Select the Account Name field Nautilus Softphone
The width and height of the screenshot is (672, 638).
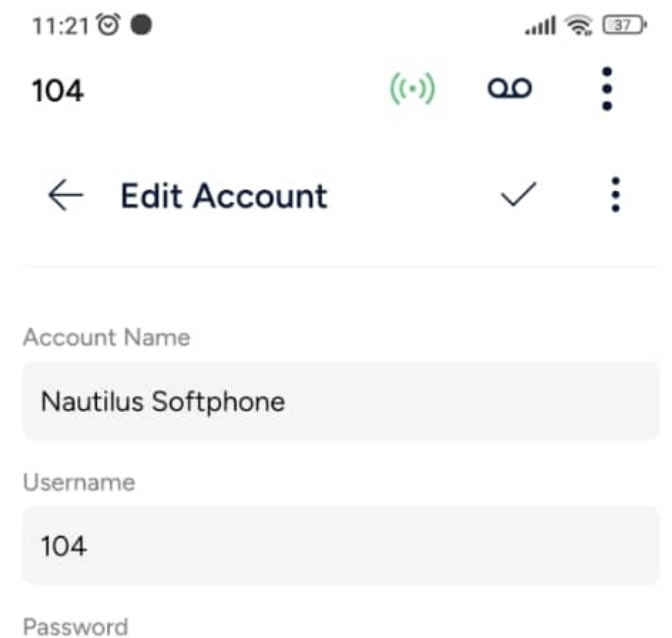[x=341, y=401]
